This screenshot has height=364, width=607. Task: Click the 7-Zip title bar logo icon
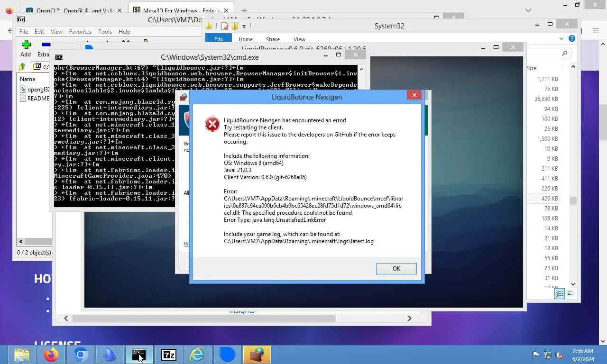[x=21, y=19]
